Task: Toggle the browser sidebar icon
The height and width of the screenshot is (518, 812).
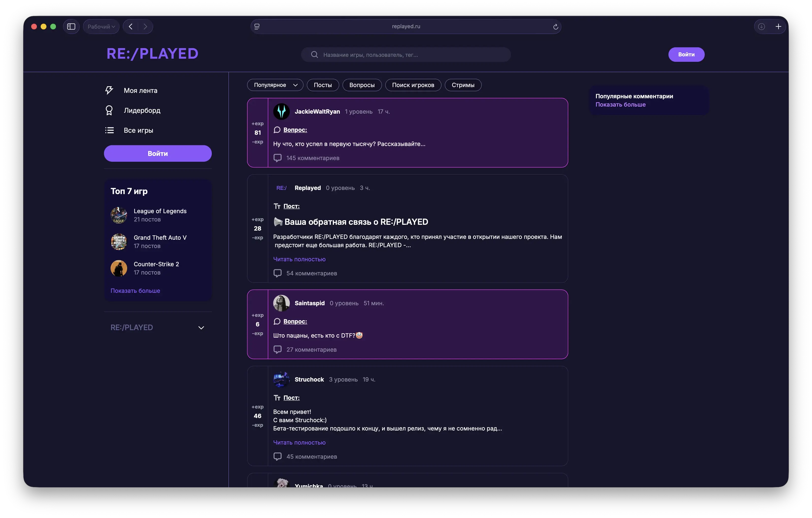Action: (x=71, y=27)
